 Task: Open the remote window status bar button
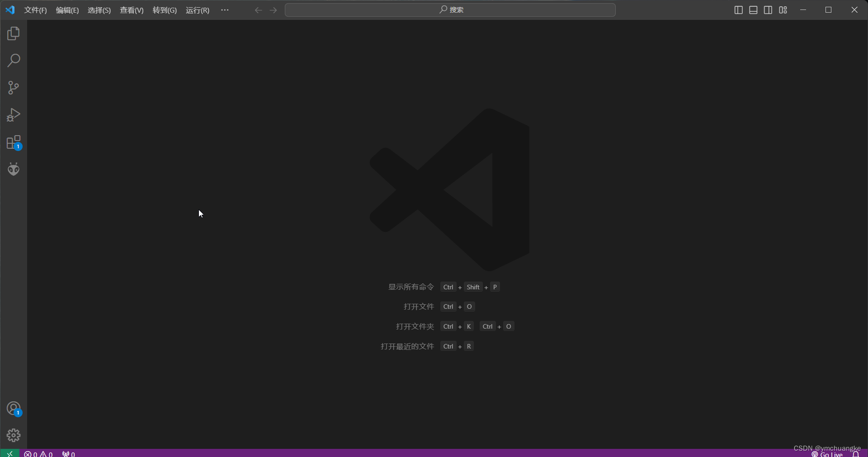coord(9,453)
